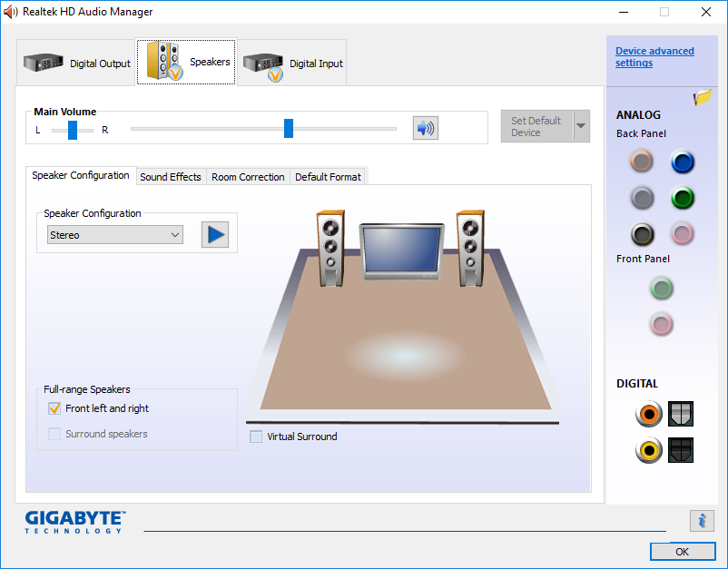Click the orange coaxial digital connector
The image size is (728, 569).
pos(649,414)
